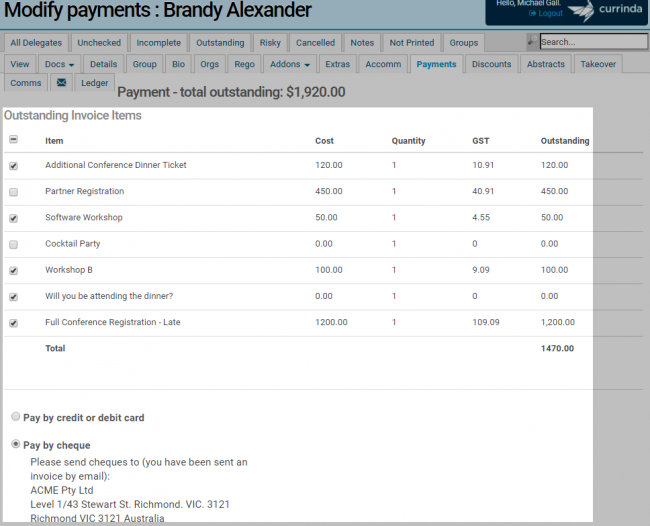The width and height of the screenshot is (650, 526).
Task: Click the GST column header
Action: (480, 141)
